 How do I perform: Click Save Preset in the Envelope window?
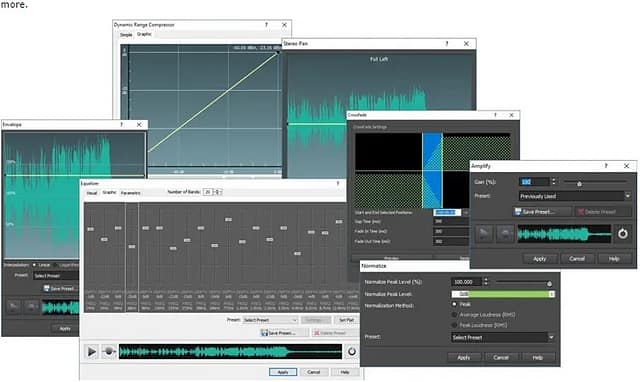click(61, 289)
